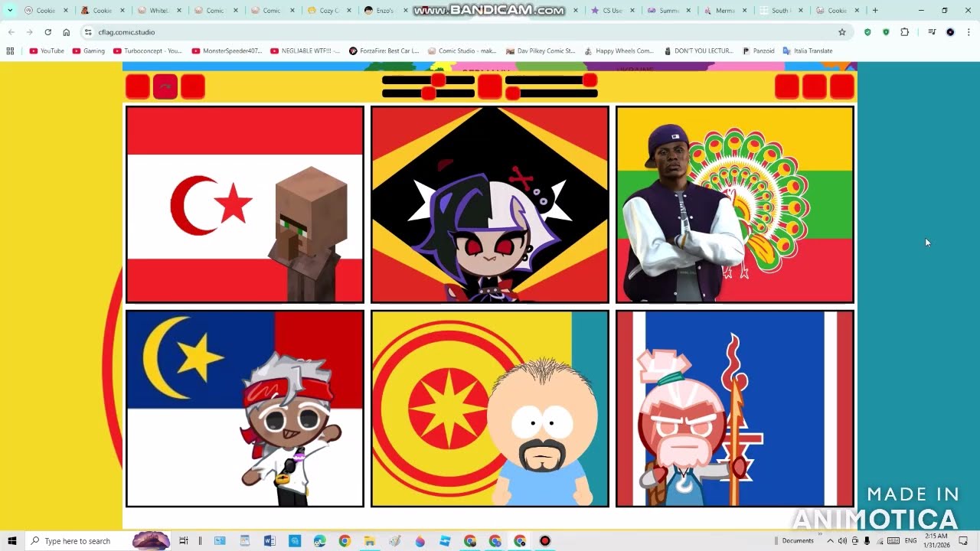Viewport: 980px width, 551px height.
Task: Open the Windows notification center
Action: coord(964,540)
